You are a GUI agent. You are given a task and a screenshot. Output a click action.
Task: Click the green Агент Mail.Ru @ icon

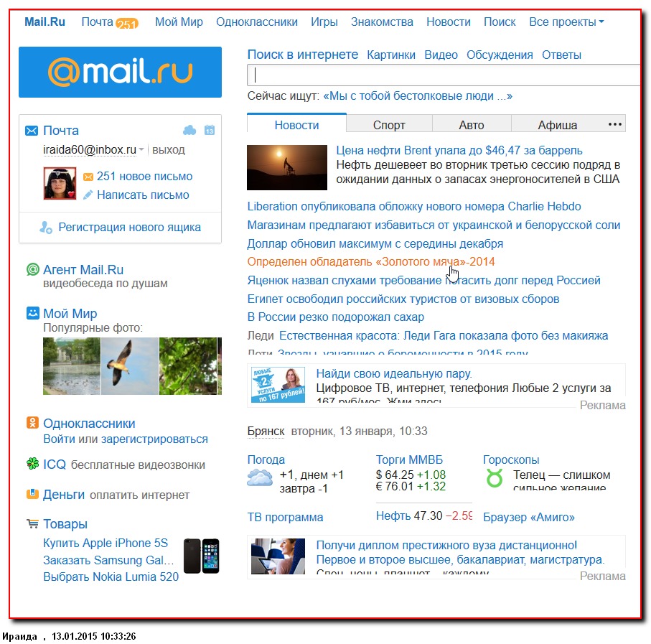(x=32, y=269)
